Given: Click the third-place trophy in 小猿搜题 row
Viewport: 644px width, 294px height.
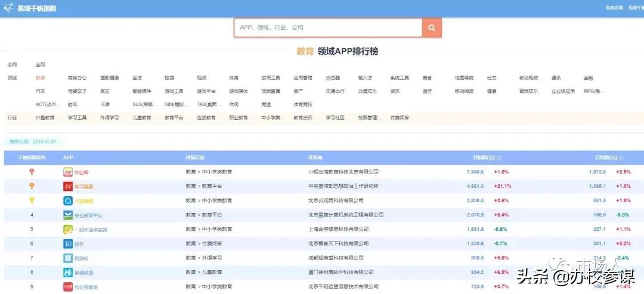Looking at the screenshot, I should click(32, 200).
